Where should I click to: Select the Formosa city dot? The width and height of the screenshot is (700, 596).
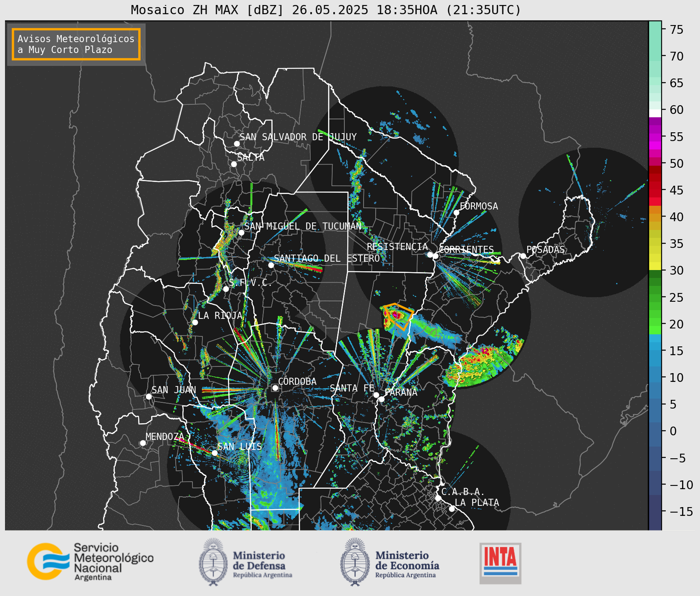click(x=456, y=212)
